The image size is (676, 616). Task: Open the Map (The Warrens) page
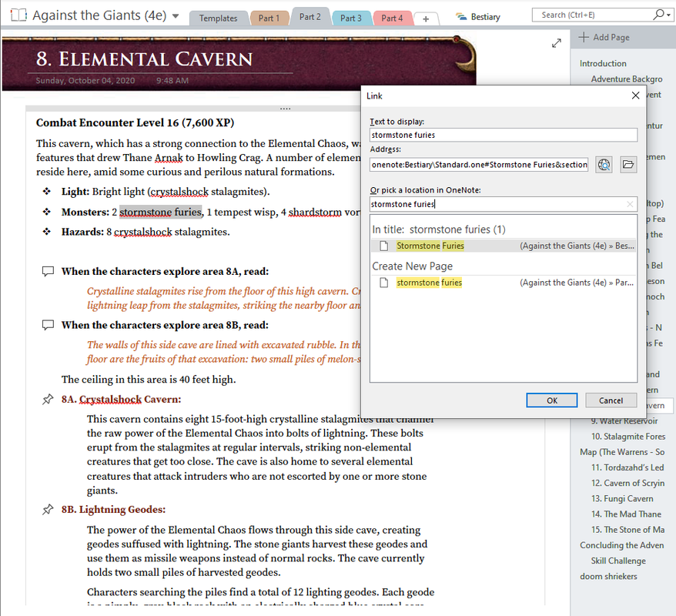[x=622, y=452]
